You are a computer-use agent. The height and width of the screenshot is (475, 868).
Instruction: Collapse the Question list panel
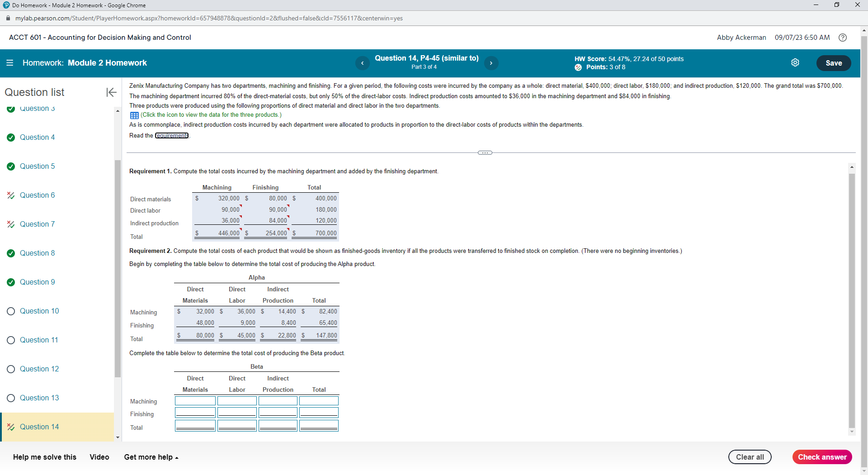pyautogui.click(x=111, y=92)
